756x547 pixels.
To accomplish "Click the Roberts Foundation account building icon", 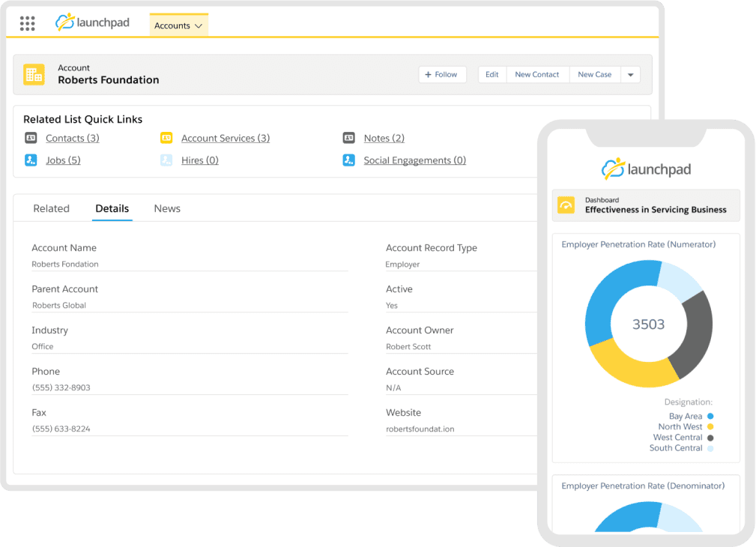I will 34,75.
